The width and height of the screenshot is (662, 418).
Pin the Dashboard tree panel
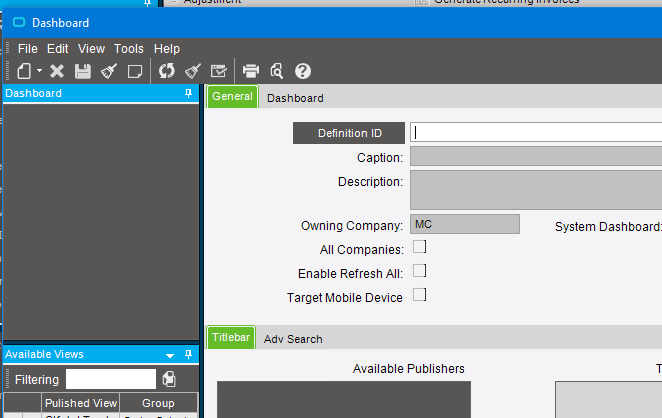[188, 93]
